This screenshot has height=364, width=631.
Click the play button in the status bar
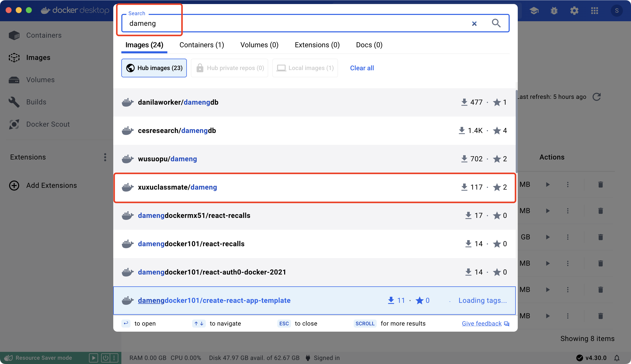point(94,358)
